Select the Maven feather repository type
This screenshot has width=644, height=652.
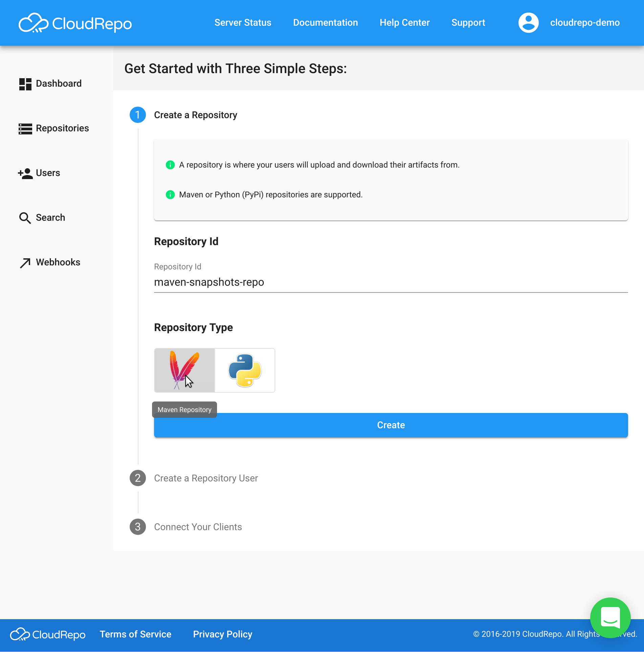coord(185,370)
